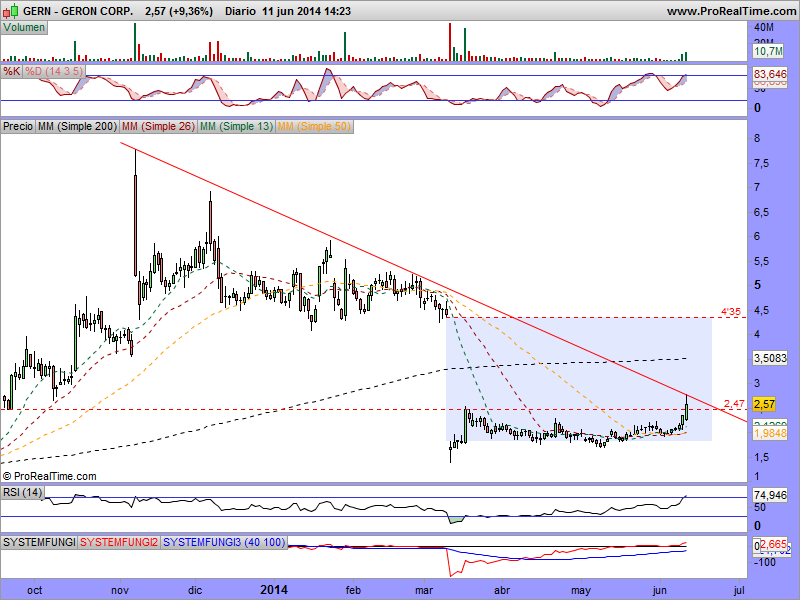
Task: Click the MM (Simple 50) label
Action: [x=314, y=126]
